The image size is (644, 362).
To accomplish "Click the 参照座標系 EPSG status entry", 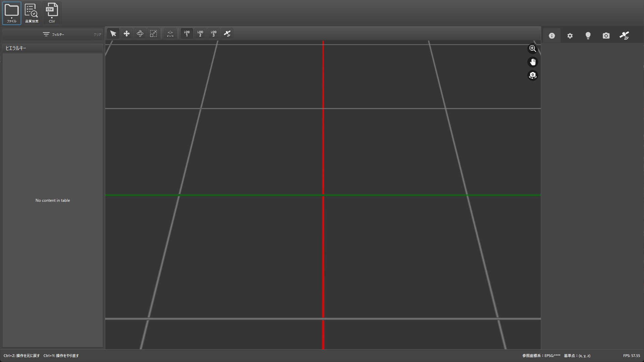I will click(x=541, y=356).
